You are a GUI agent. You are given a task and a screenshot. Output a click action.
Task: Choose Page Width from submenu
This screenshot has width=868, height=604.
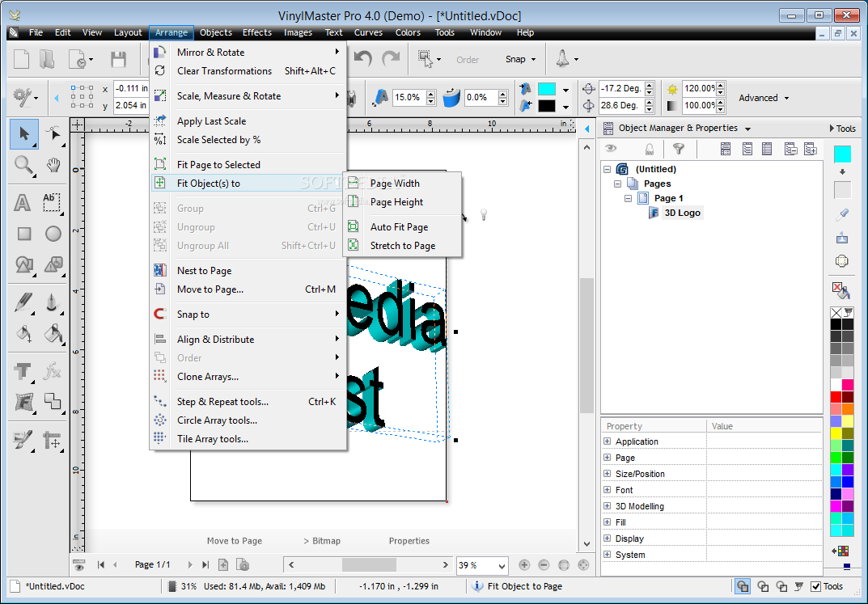pos(402,183)
